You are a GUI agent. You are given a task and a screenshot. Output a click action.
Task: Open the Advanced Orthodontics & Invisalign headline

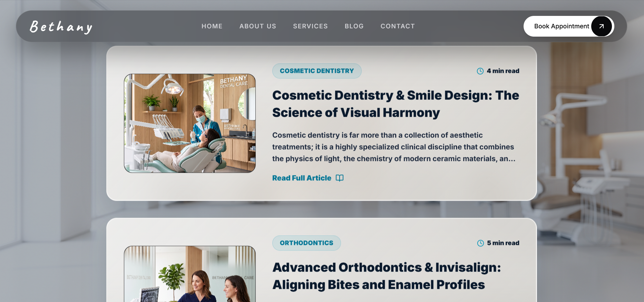(x=387, y=276)
